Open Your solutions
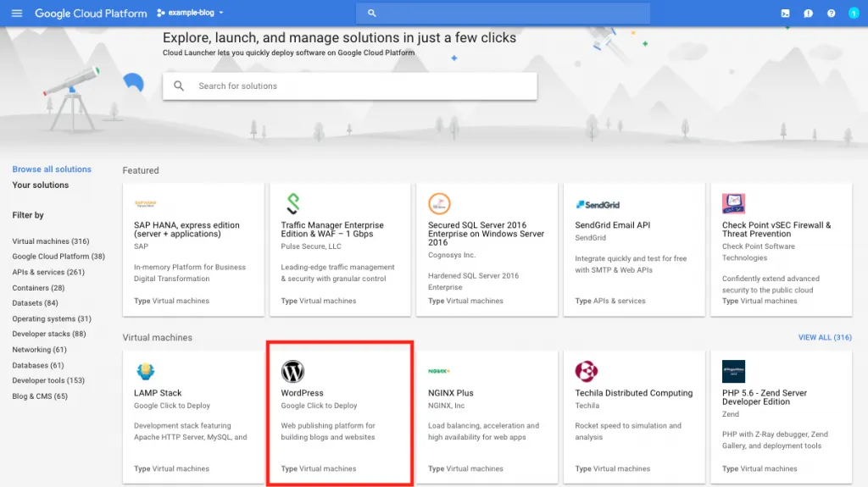Image resolution: width=868 pixels, height=487 pixels. (41, 185)
